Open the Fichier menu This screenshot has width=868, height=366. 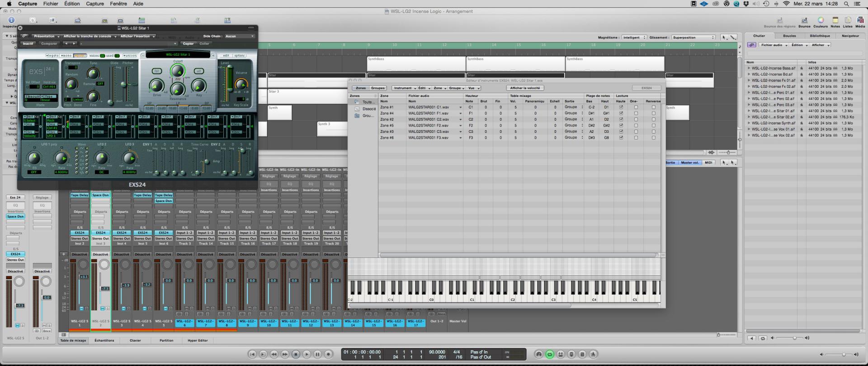pyautogui.click(x=51, y=4)
